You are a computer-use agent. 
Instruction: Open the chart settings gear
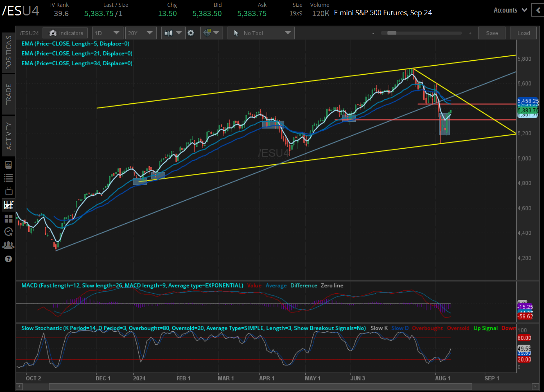(x=191, y=33)
